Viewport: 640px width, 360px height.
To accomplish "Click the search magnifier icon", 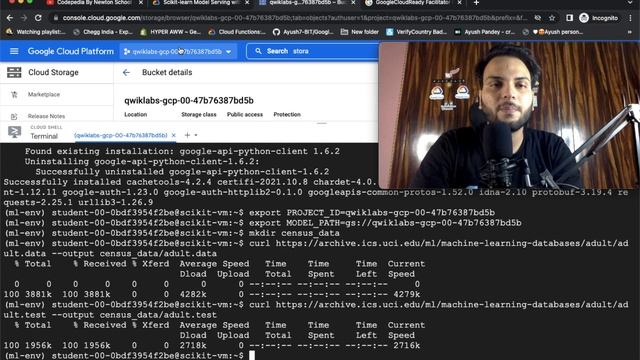I will (x=258, y=51).
